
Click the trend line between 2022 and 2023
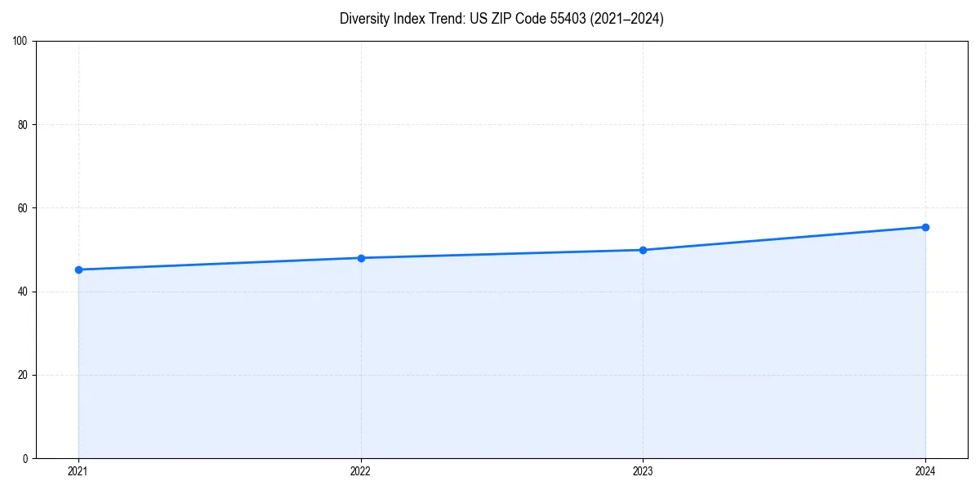pos(502,253)
